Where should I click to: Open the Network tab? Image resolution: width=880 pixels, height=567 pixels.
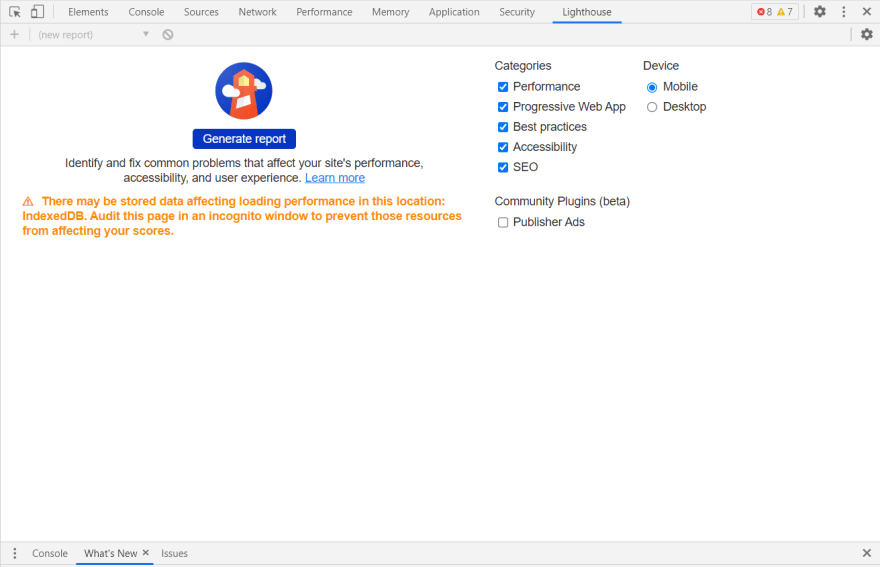[x=257, y=12]
